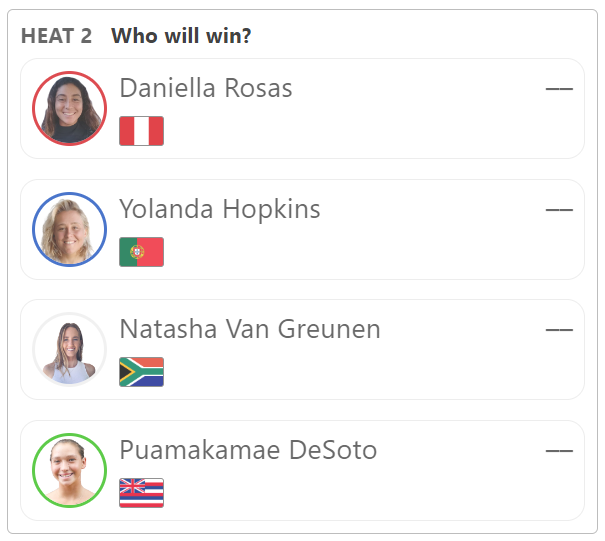The height and width of the screenshot is (541, 605).
Task: Select the Natasha Van Greunen name text
Action: (x=250, y=329)
